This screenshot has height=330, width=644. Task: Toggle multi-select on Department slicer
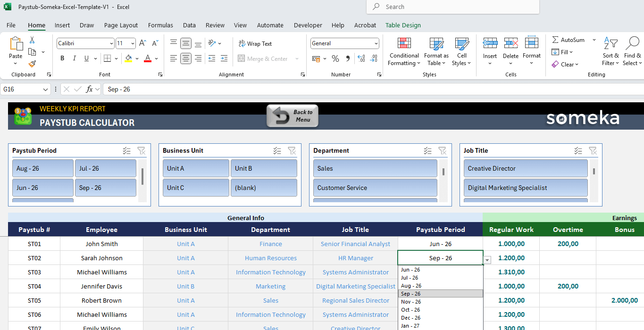(x=427, y=151)
